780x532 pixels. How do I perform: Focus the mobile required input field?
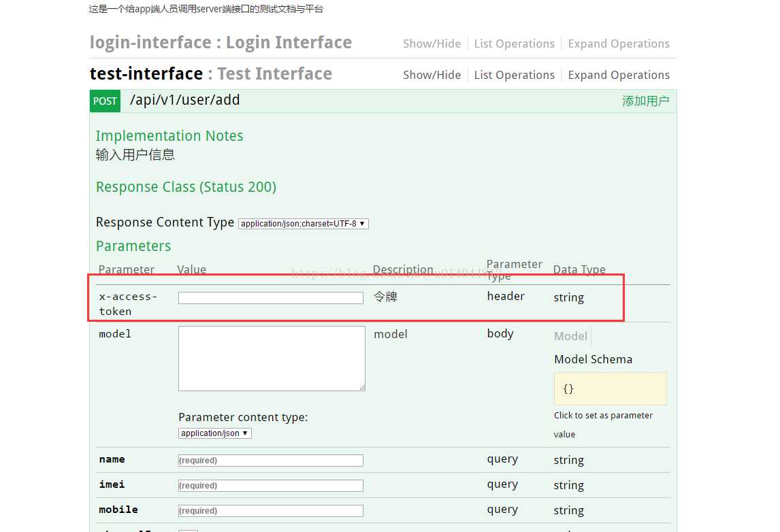[x=271, y=511]
